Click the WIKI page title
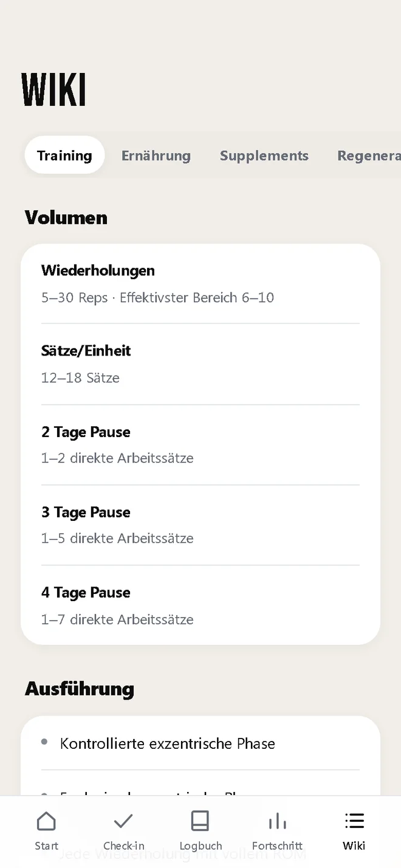401x868 pixels. click(x=53, y=90)
